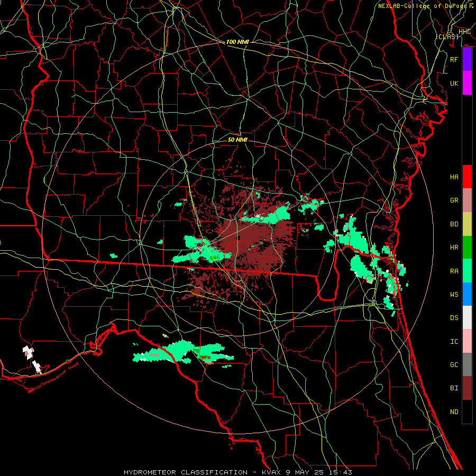The image size is (476, 476).
Task: Click the BD legend label
Action: click(454, 224)
